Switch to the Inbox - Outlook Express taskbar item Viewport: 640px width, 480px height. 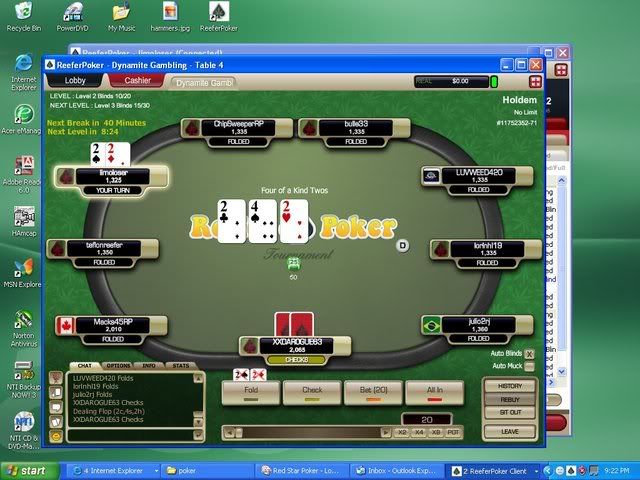397,471
